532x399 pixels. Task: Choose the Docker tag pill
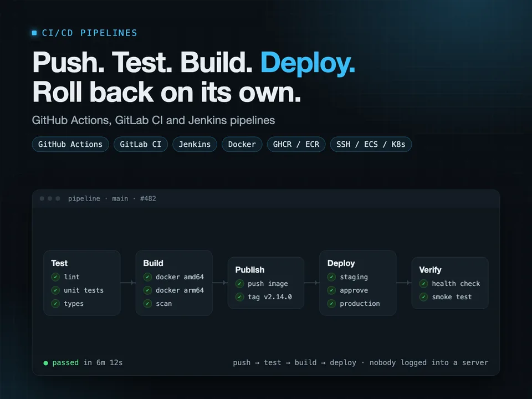point(242,144)
